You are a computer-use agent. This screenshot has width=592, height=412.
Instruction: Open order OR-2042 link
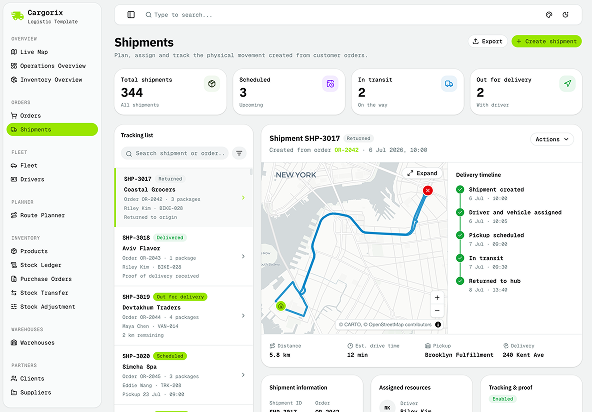pos(346,150)
